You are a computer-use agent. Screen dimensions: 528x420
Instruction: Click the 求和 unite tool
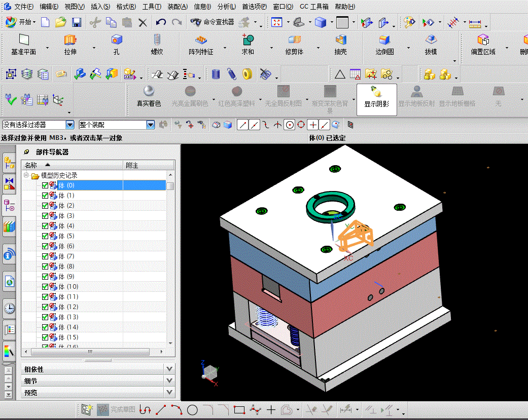click(248, 45)
